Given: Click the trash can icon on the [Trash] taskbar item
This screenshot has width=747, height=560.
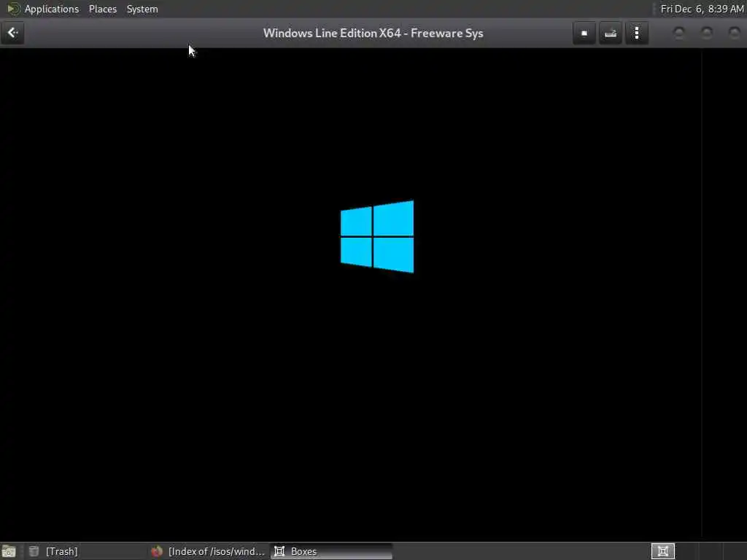Looking at the screenshot, I should coord(34,551).
